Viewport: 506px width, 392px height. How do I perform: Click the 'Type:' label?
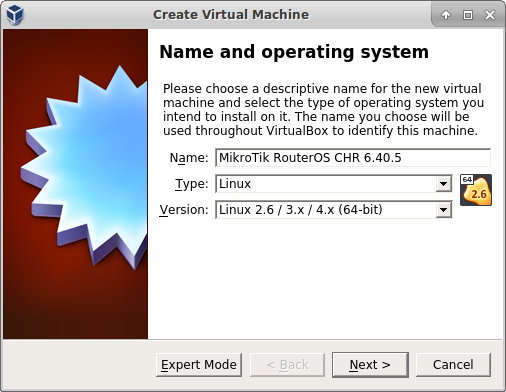(x=192, y=184)
